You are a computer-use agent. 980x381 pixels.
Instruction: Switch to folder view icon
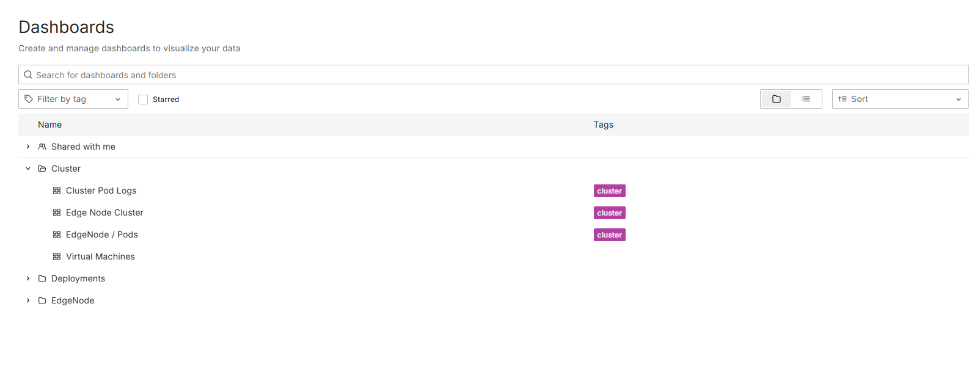tap(776, 99)
